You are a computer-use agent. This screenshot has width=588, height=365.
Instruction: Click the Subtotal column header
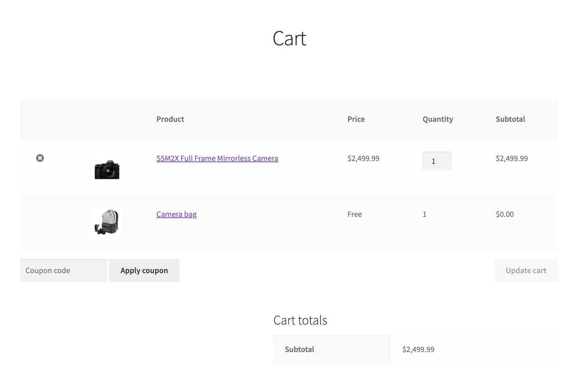(x=510, y=119)
